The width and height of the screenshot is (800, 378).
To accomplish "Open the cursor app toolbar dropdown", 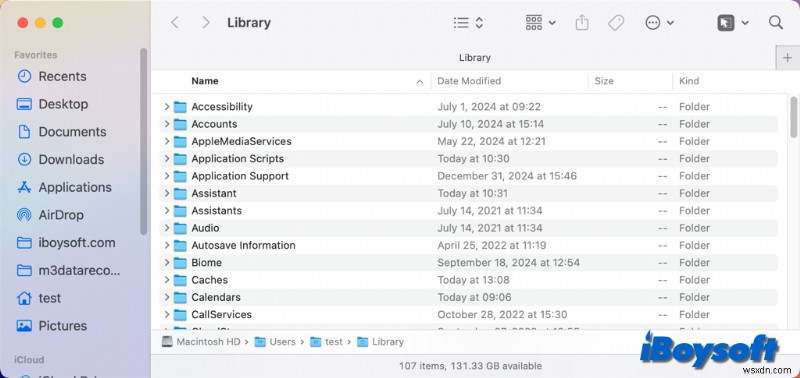I will pyautogui.click(x=733, y=23).
